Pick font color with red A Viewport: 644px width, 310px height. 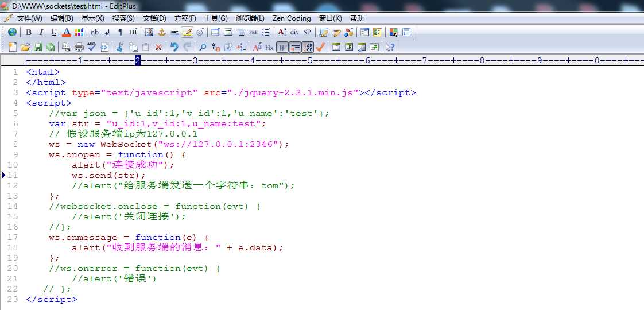(x=67, y=33)
